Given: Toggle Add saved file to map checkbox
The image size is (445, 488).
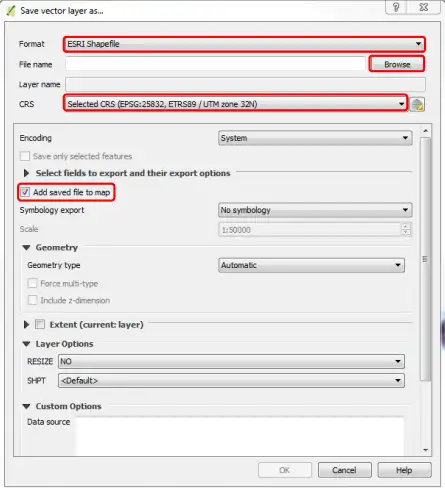Looking at the screenshot, I should click(x=25, y=192).
